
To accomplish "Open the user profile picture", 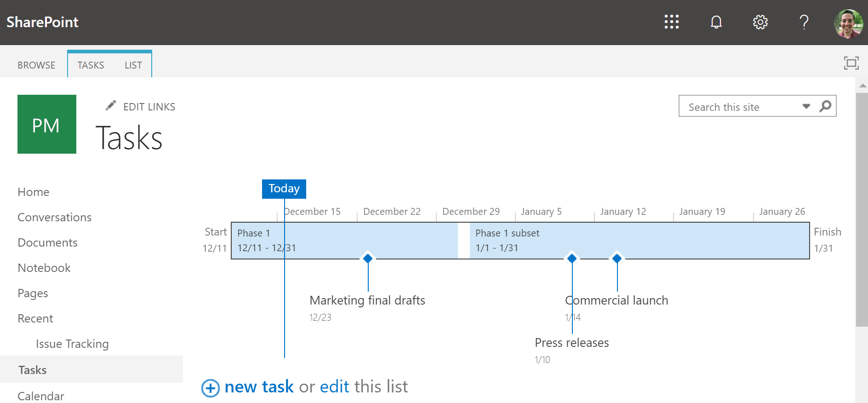I will coord(848,23).
